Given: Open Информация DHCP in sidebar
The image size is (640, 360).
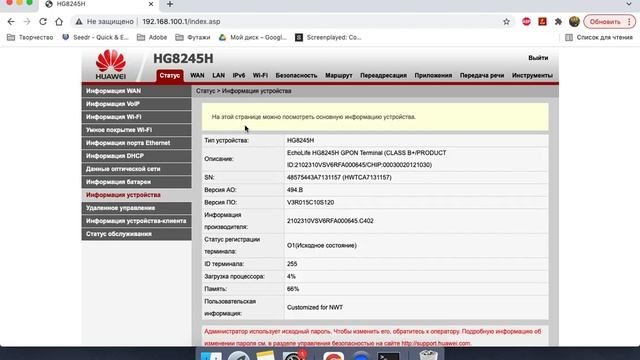Looking at the screenshot, I should click(x=136, y=156).
